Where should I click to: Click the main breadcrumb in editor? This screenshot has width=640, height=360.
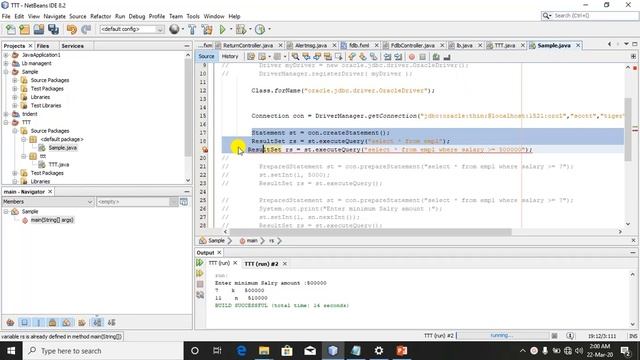[x=252, y=241]
